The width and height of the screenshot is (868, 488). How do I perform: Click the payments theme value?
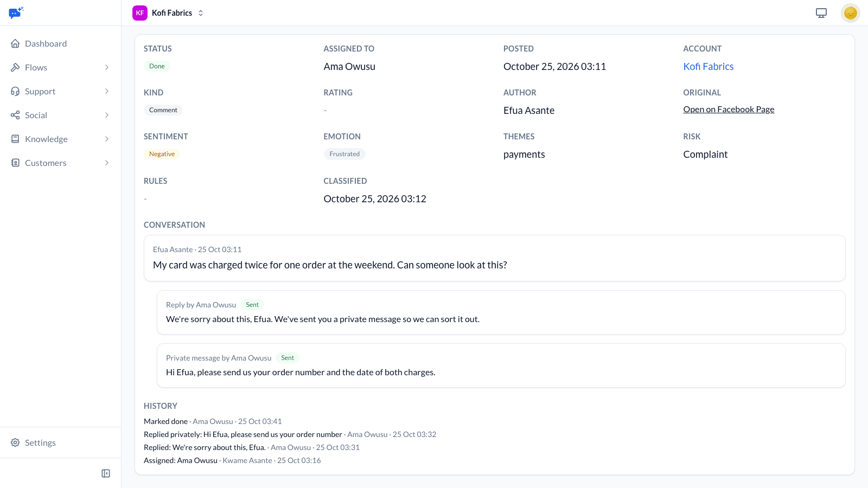pos(524,155)
